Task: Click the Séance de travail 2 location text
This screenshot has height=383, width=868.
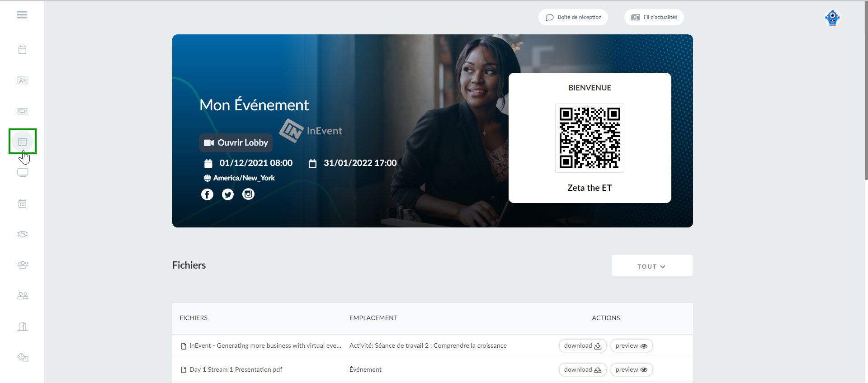Action: point(428,346)
